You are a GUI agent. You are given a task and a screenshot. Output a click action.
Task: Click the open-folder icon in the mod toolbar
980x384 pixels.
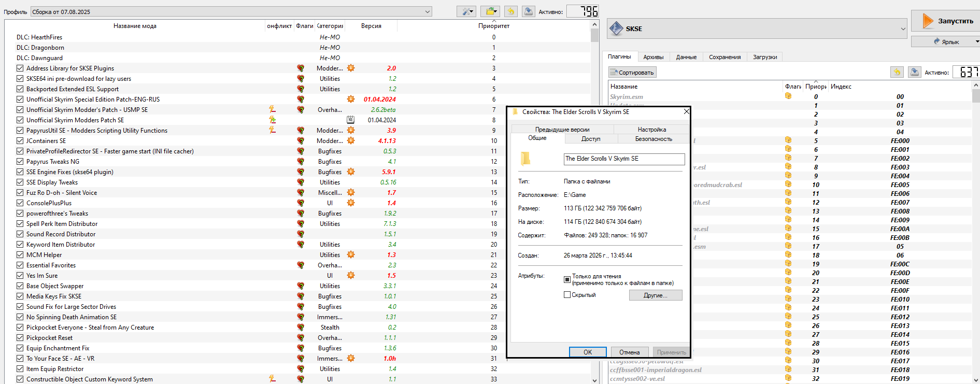tap(490, 11)
